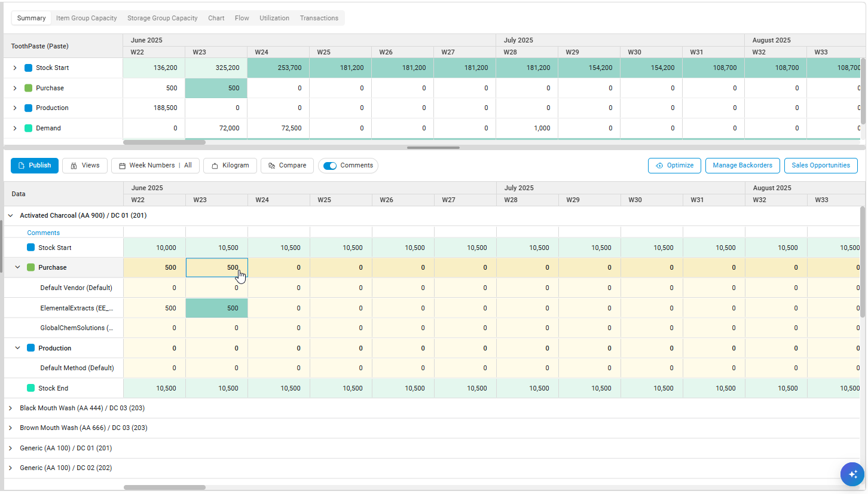This screenshot has width=868, height=494.
Task: Click the Compare button
Action: pyautogui.click(x=288, y=166)
